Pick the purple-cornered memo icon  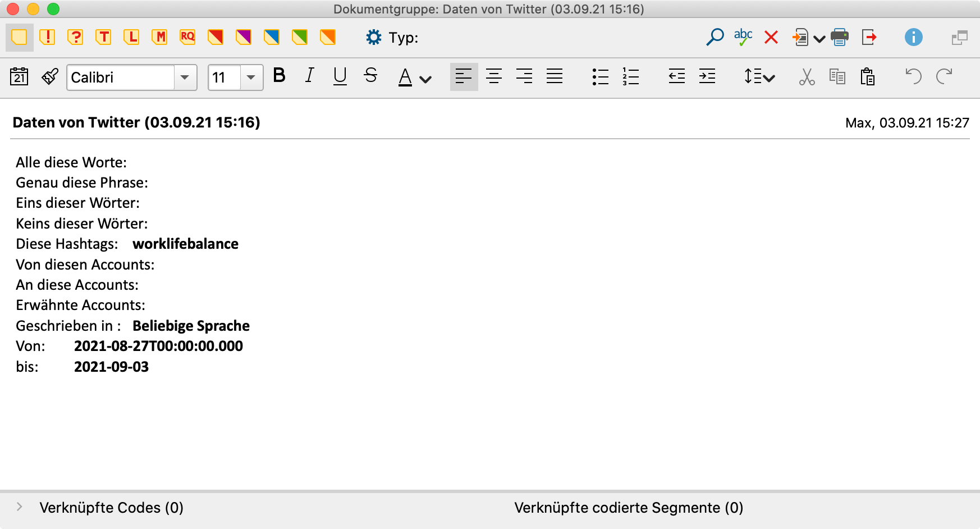pos(244,38)
